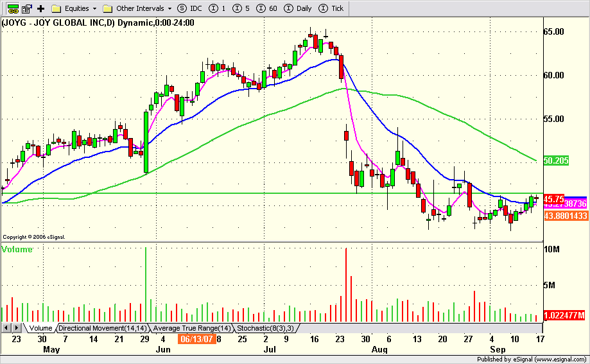The height and width of the screenshot is (364, 590).
Task: Click the May month label on time axis
Action: 51,349
